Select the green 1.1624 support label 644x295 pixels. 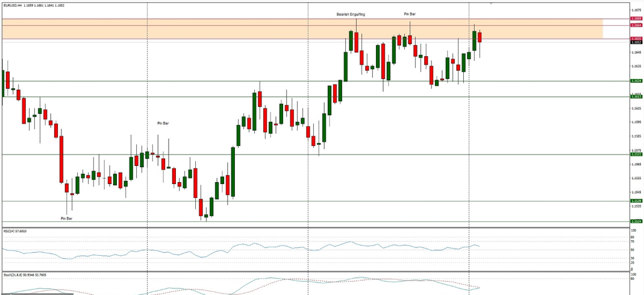pos(636,81)
